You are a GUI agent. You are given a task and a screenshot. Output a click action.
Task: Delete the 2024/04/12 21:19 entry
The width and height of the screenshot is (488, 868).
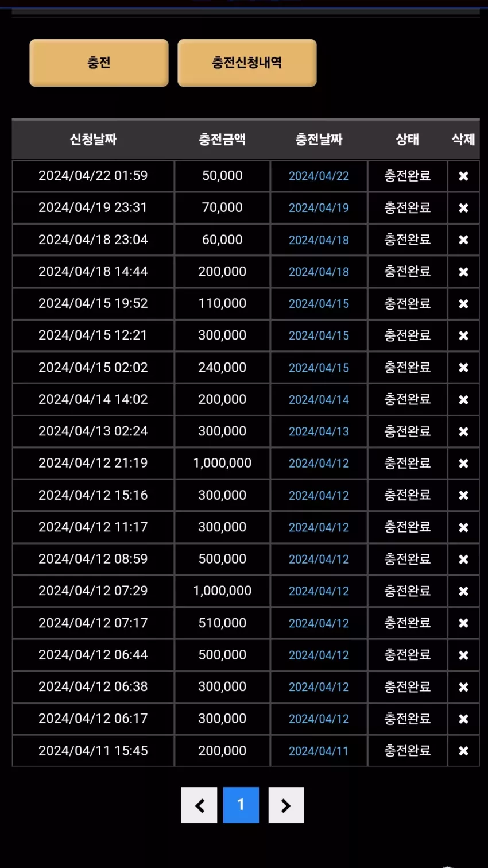pyautogui.click(x=463, y=464)
